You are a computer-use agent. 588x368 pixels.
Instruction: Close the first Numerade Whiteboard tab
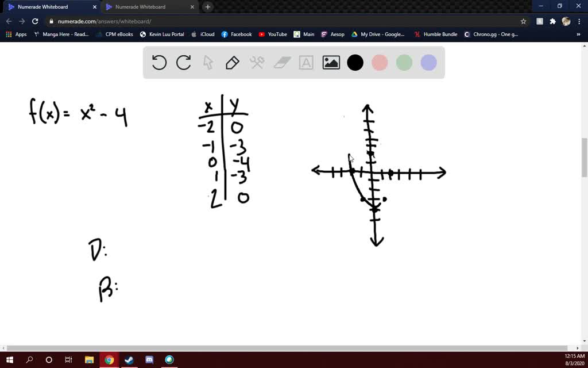coord(94,7)
